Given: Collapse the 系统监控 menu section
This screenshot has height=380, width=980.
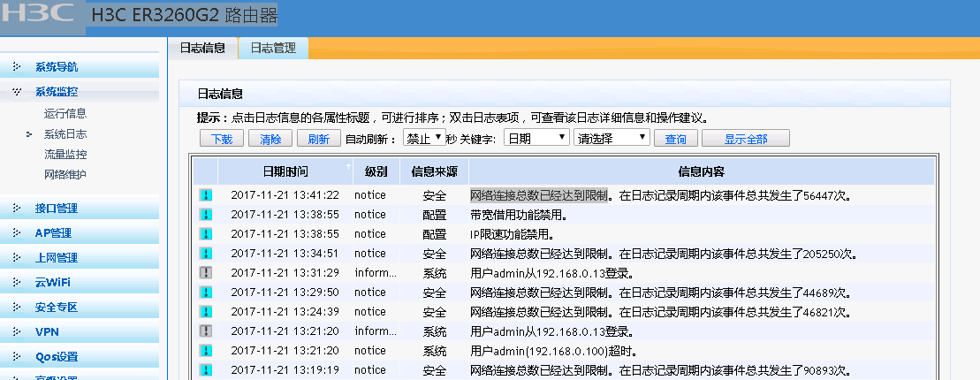Looking at the screenshot, I should pyautogui.click(x=80, y=92).
